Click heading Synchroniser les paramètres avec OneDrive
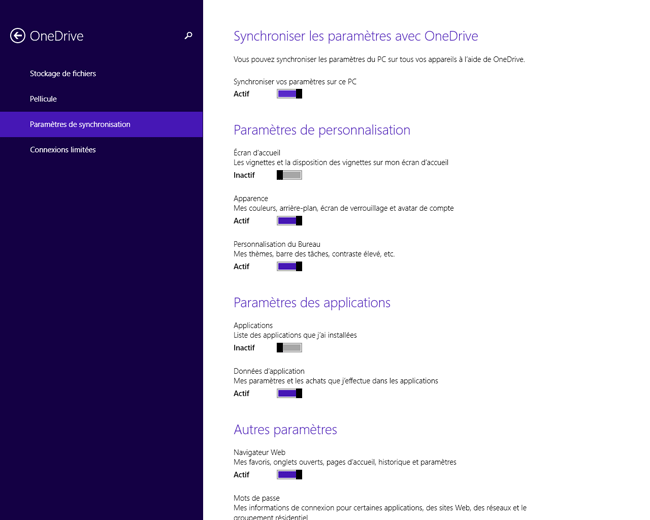 coord(356,36)
